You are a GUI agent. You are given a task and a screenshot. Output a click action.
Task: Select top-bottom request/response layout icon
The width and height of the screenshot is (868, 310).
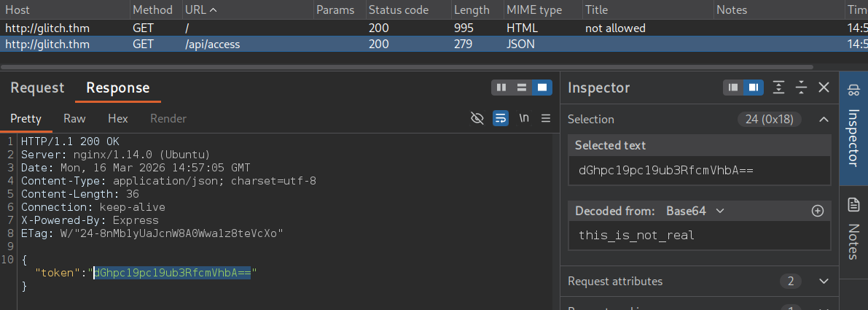[521, 88]
